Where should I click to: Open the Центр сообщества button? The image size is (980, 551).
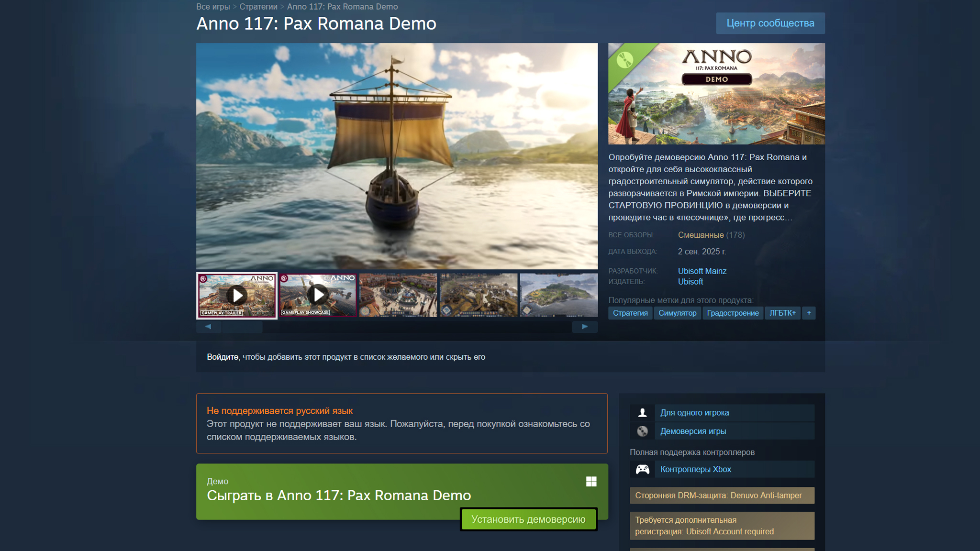point(770,23)
